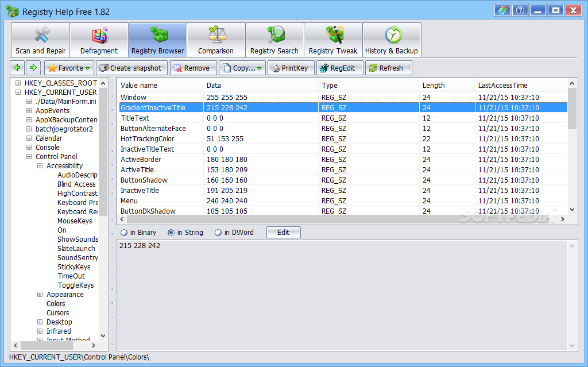Collapse HKEY_CURRENT_USER tree node
This screenshot has width=588, height=367.
(18, 92)
